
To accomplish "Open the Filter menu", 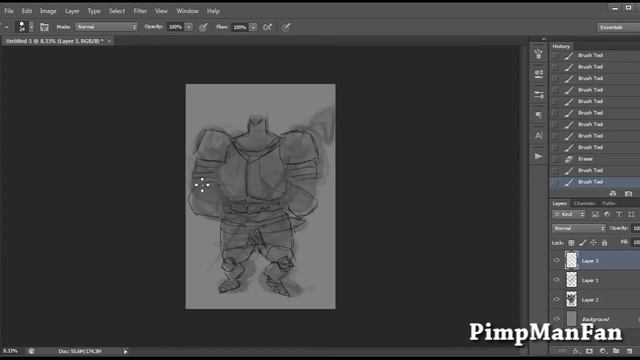I will click(x=140, y=11).
